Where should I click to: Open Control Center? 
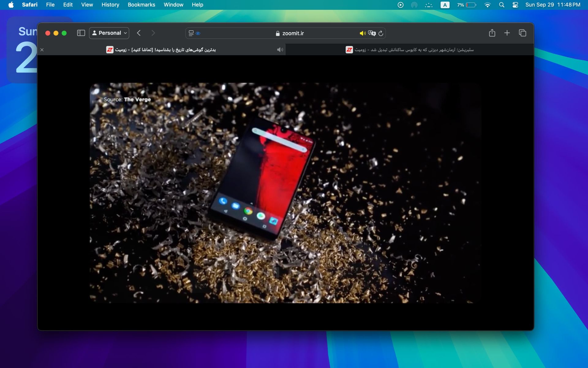515,5
